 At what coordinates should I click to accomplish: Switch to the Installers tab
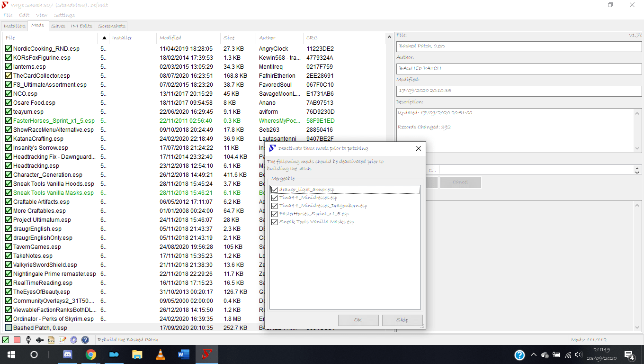coord(14,26)
